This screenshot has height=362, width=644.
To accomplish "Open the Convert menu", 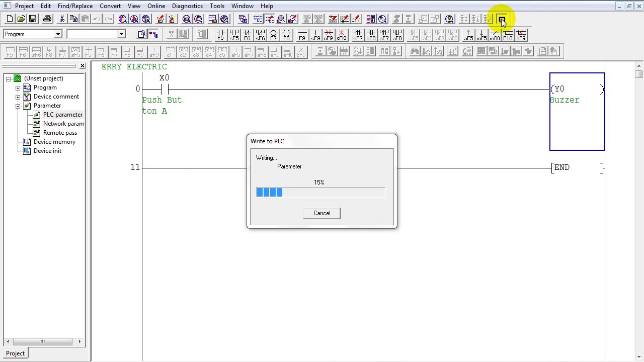I will pos(110,6).
